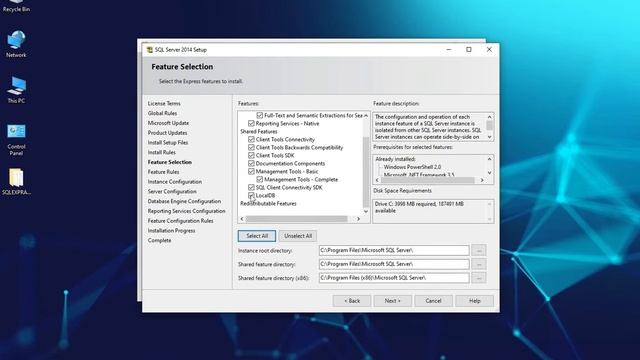
Task: Click Shared Features group label
Action: 259,131
